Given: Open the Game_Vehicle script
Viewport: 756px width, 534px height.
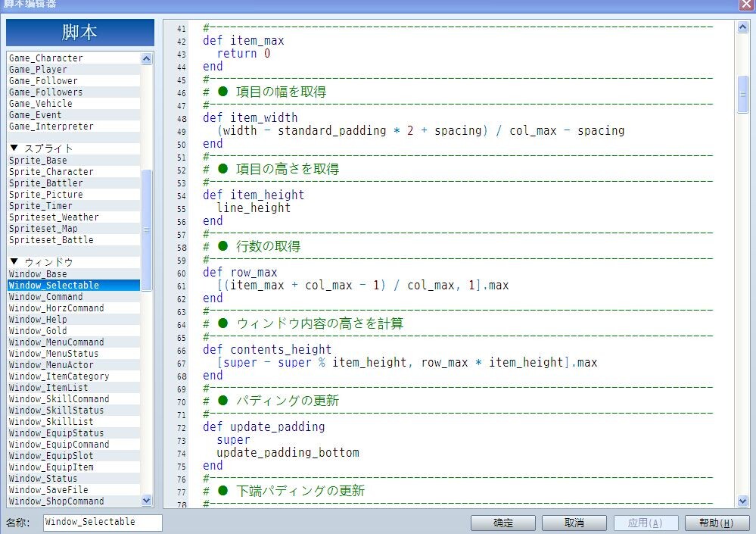Looking at the screenshot, I should pyautogui.click(x=74, y=104).
